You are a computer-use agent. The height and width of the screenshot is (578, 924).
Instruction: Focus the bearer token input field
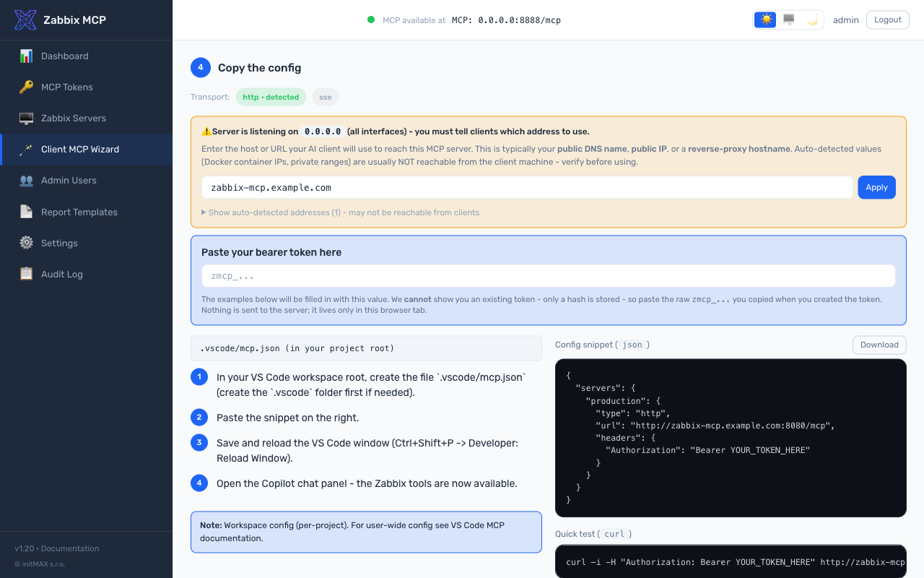pyautogui.click(x=548, y=276)
